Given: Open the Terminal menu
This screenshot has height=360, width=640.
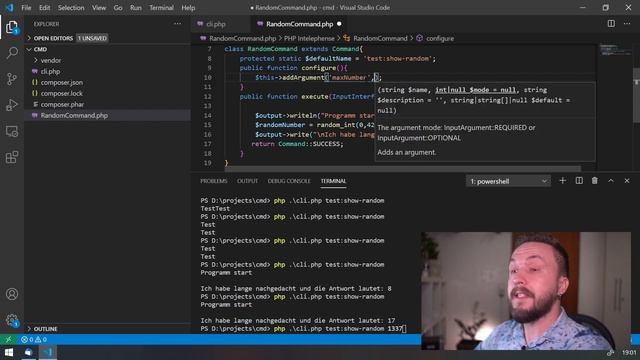Looking at the screenshot, I should pyautogui.click(x=161, y=7).
